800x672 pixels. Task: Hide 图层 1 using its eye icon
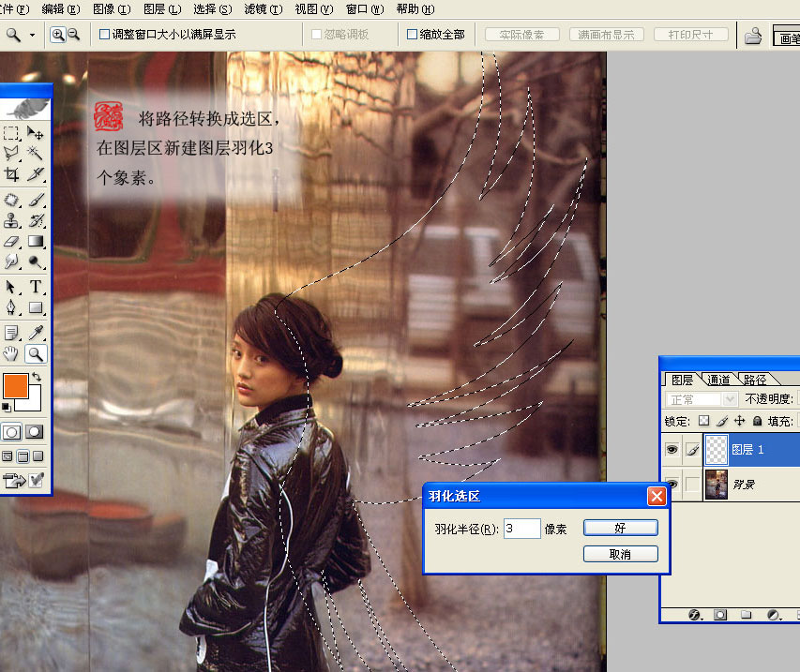click(x=672, y=449)
